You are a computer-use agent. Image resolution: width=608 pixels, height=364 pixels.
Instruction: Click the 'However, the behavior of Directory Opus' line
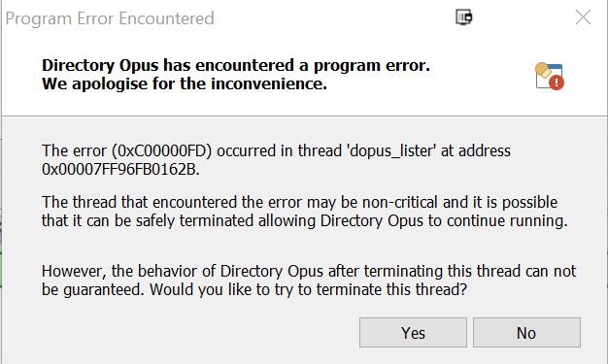pyautogui.click(x=309, y=272)
